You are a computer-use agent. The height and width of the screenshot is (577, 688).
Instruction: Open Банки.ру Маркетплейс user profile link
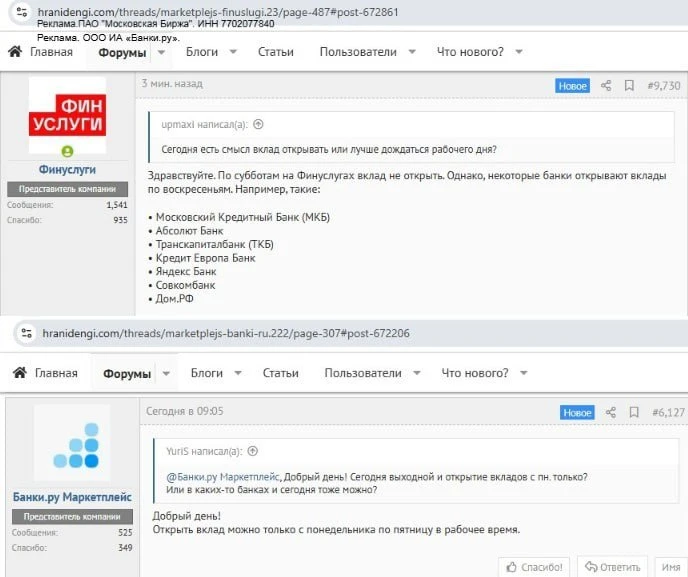72,497
